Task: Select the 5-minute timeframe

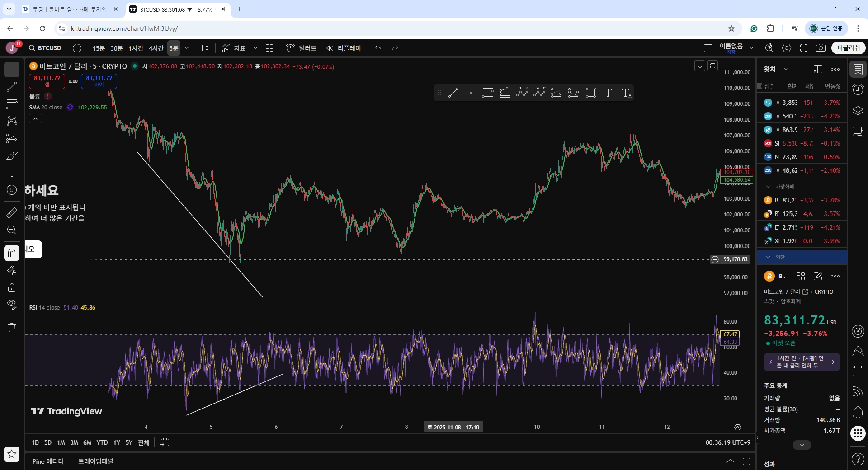Action: (x=174, y=48)
